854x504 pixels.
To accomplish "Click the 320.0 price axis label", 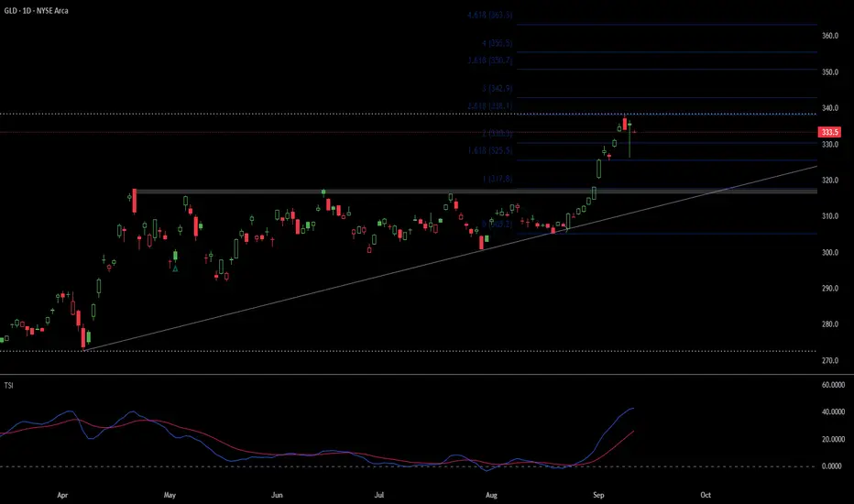I will pos(829,181).
